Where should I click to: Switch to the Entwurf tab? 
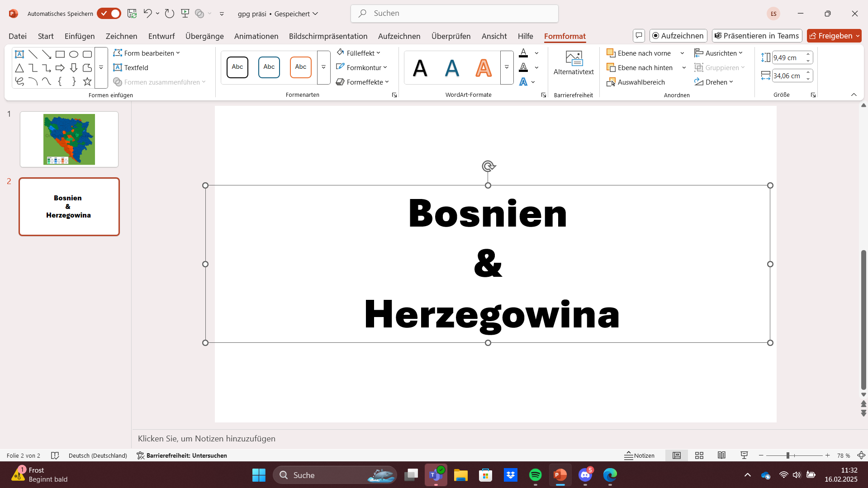coord(161,36)
